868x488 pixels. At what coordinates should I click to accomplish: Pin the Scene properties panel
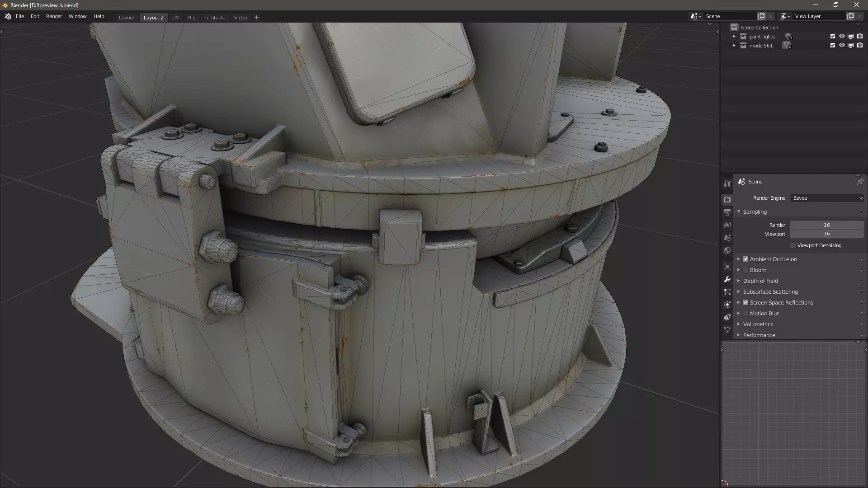[860, 182]
